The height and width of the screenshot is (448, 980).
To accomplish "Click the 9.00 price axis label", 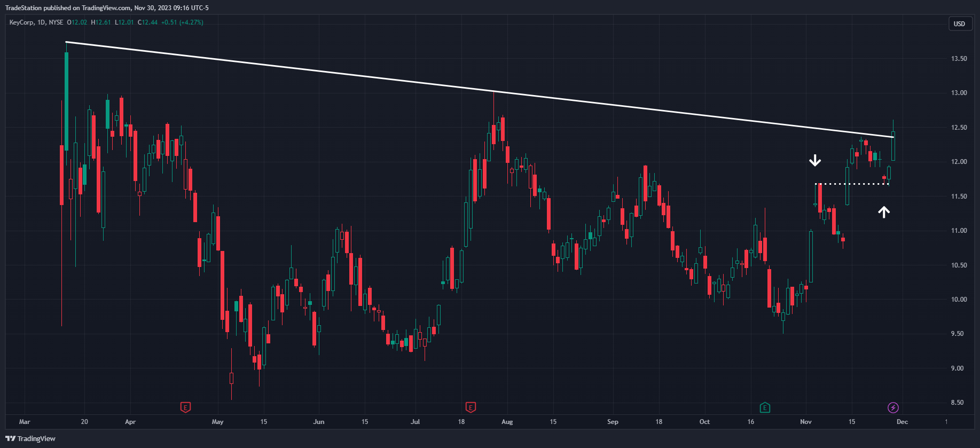I will point(959,368).
